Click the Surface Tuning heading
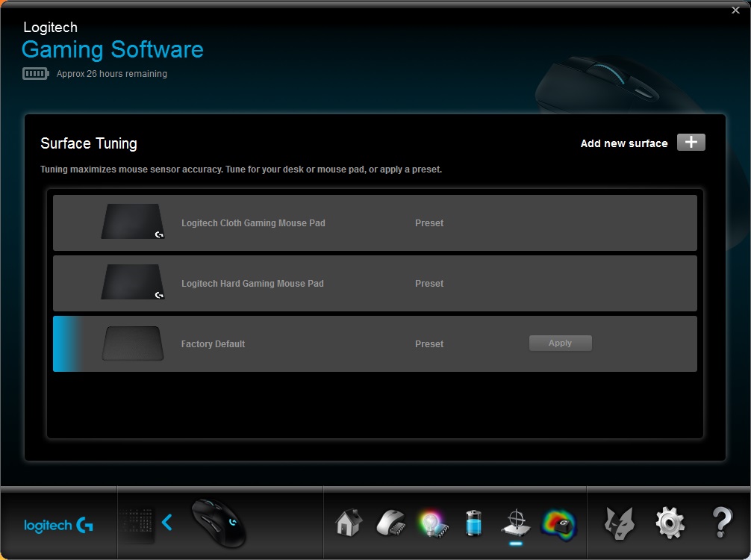Image resolution: width=751 pixels, height=560 pixels. [89, 143]
